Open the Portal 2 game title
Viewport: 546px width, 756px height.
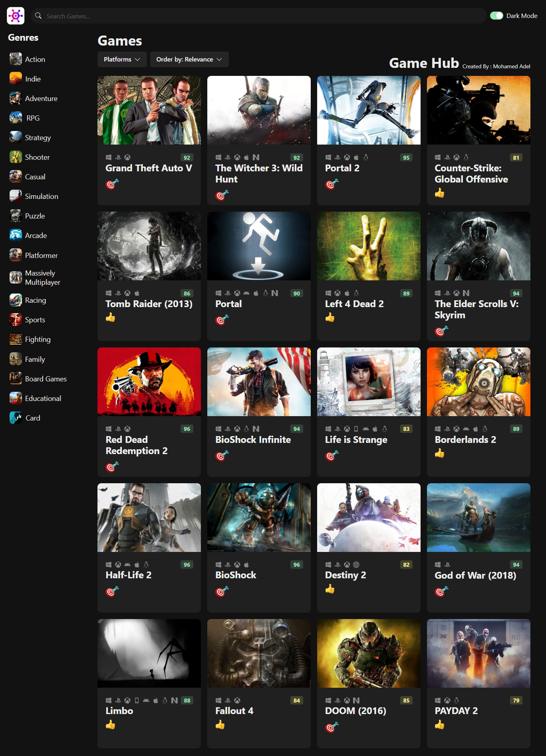(x=342, y=168)
